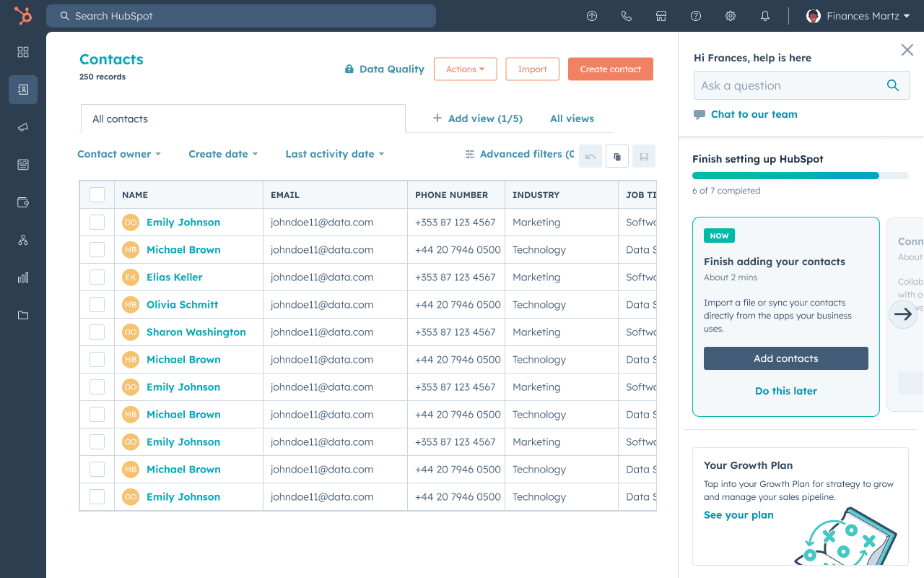Open the dashboard grid icon in sidebar
This screenshot has width=924, height=578.
pos(23,52)
